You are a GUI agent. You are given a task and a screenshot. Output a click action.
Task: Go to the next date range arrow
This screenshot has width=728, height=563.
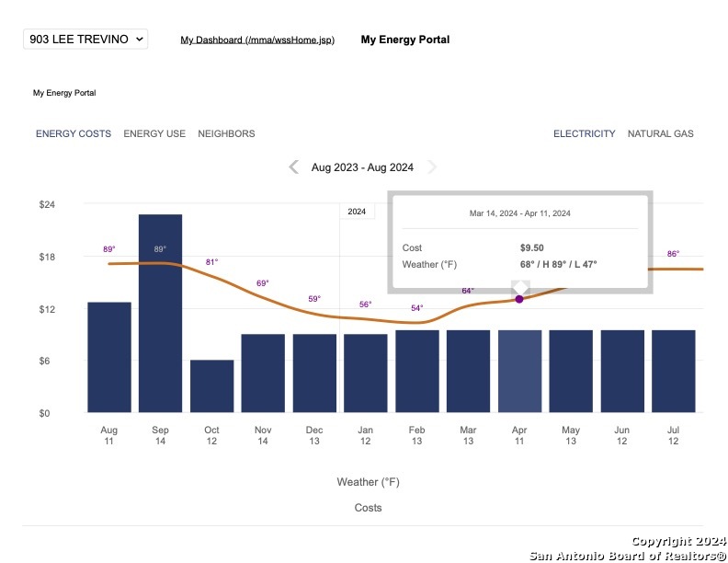(432, 167)
